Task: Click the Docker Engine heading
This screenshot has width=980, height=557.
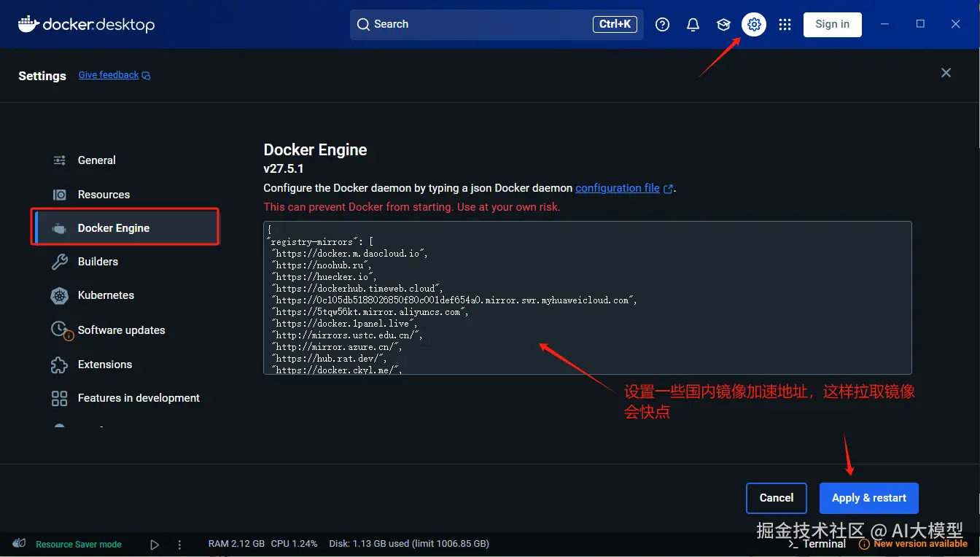Action: 315,150
